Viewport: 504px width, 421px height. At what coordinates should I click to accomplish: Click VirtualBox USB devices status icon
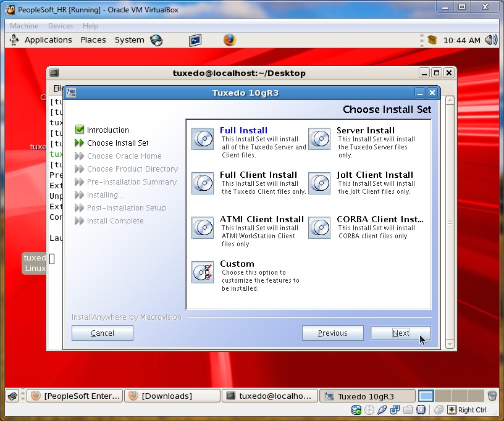point(382,410)
